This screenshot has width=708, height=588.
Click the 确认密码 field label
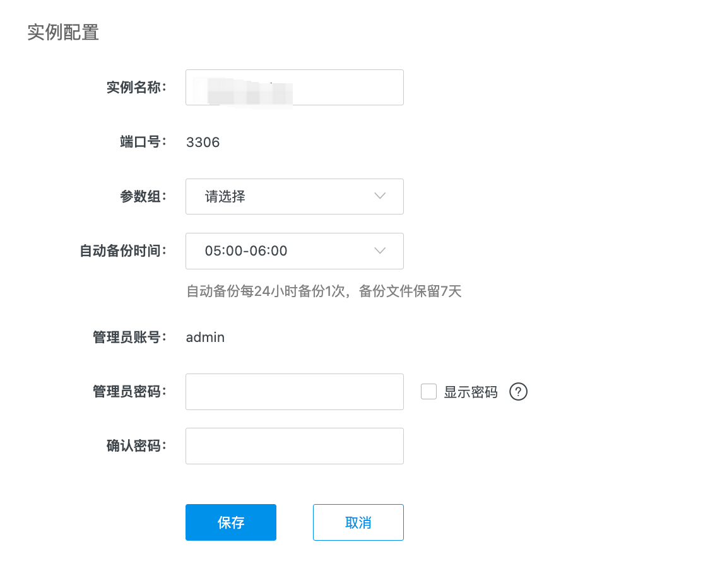pos(136,446)
